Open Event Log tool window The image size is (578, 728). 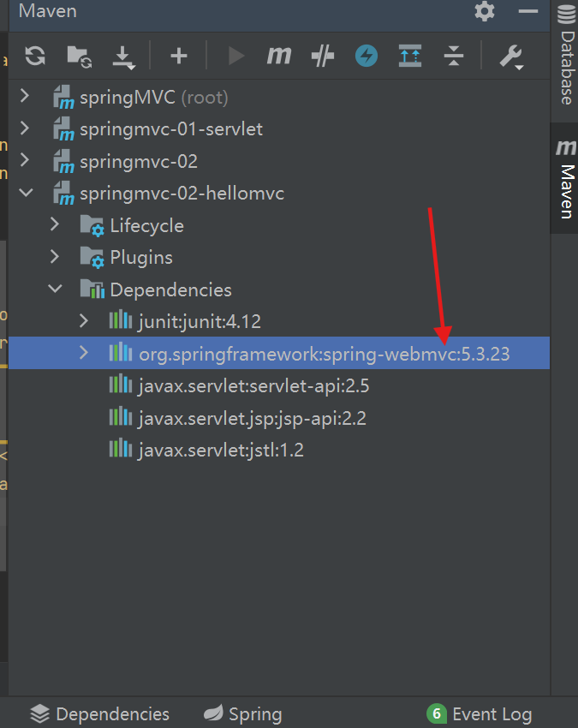click(x=480, y=714)
